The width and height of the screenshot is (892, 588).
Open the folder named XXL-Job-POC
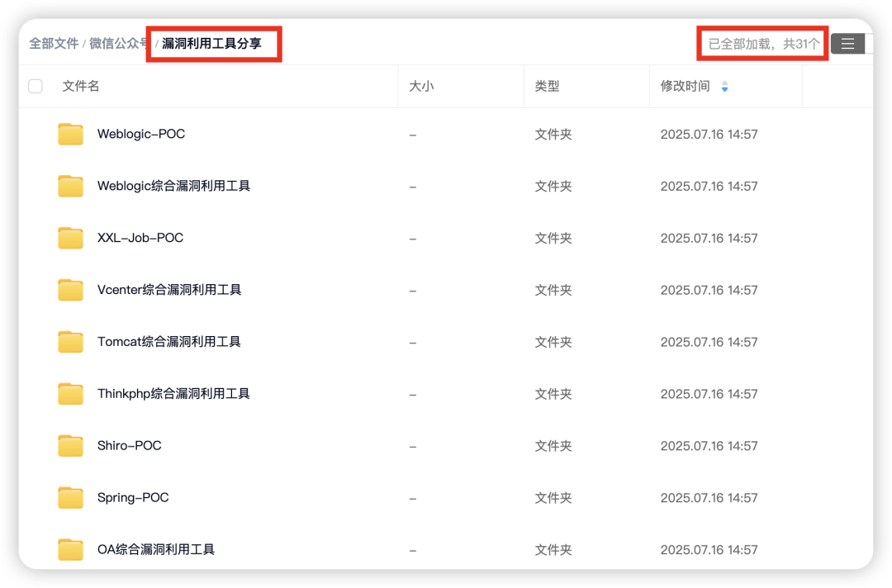click(x=140, y=239)
